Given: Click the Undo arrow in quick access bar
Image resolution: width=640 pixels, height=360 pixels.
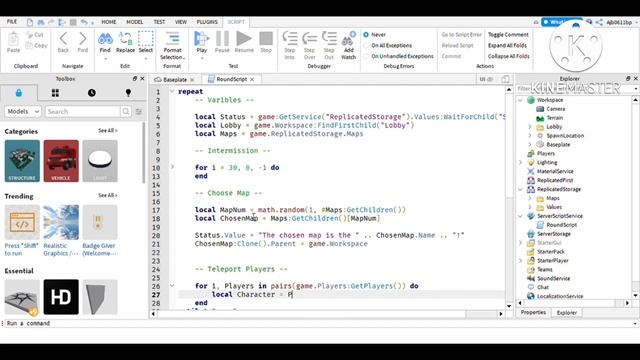Looking at the screenshot, I should tap(84, 22).
